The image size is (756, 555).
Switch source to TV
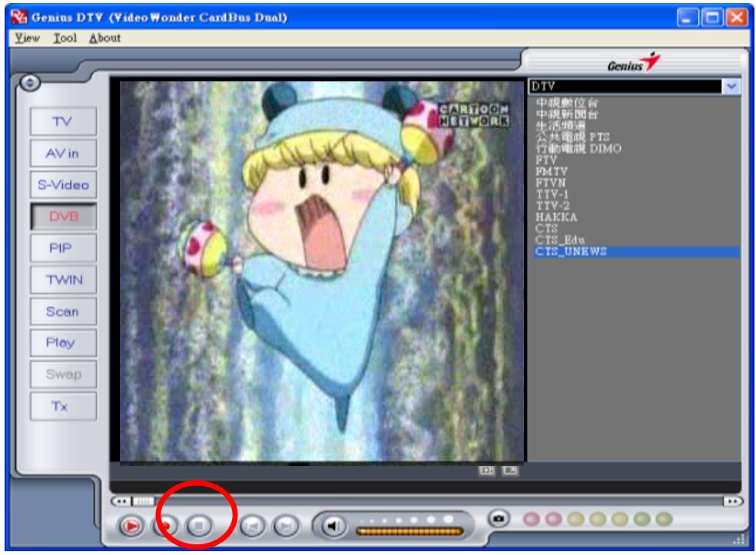[63, 121]
